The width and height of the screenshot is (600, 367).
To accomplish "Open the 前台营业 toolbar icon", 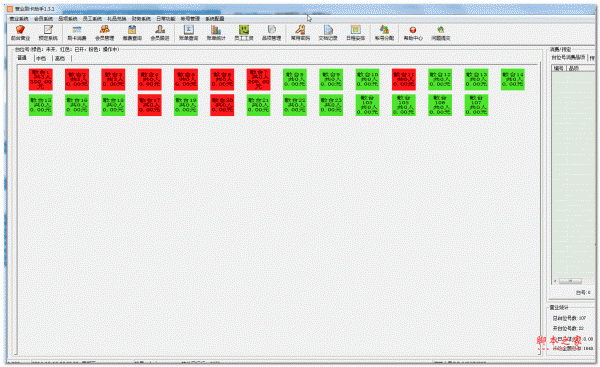I will pyautogui.click(x=20, y=33).
